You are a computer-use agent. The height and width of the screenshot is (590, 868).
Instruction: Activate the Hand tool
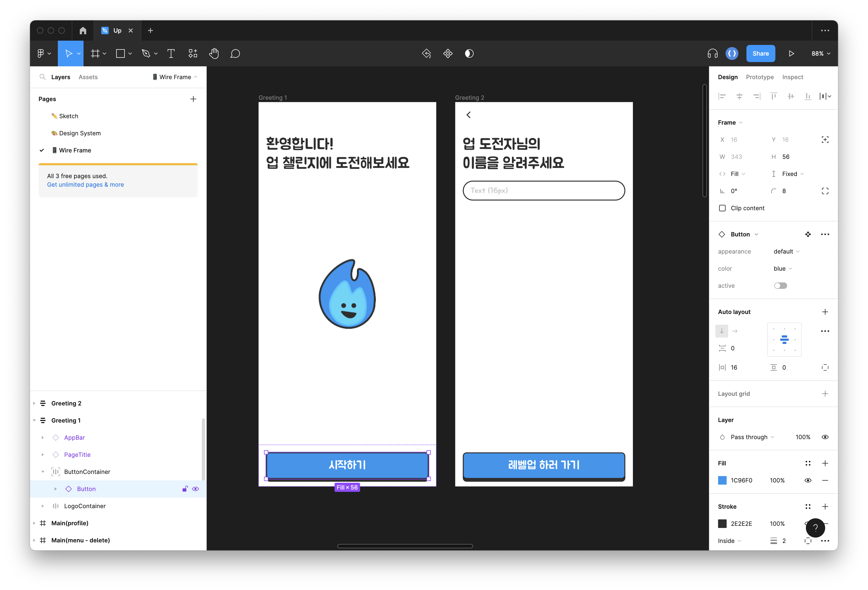click(x=214, y=53)
